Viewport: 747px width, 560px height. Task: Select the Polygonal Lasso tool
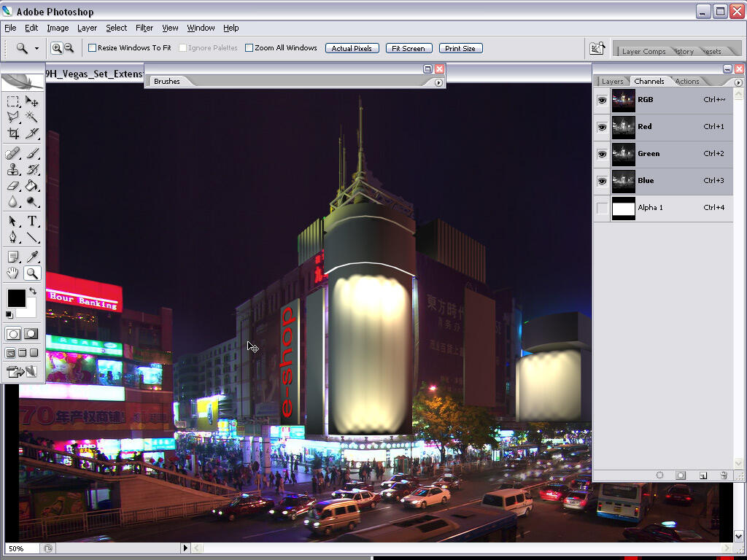pyautogui.click(x=13, y=117)
